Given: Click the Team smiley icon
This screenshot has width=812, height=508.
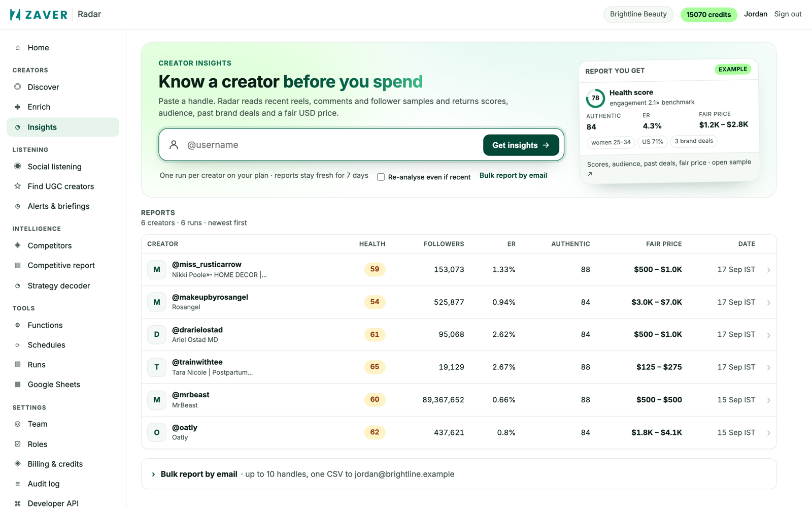Looking at the screenshot, I should (x=18, y=424).
